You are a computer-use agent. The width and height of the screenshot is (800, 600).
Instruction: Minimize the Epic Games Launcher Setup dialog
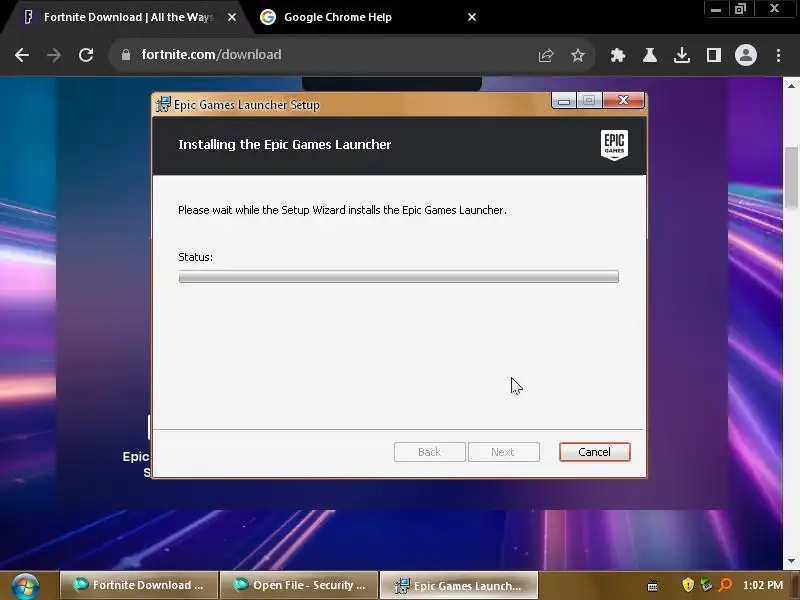[564, 101]
